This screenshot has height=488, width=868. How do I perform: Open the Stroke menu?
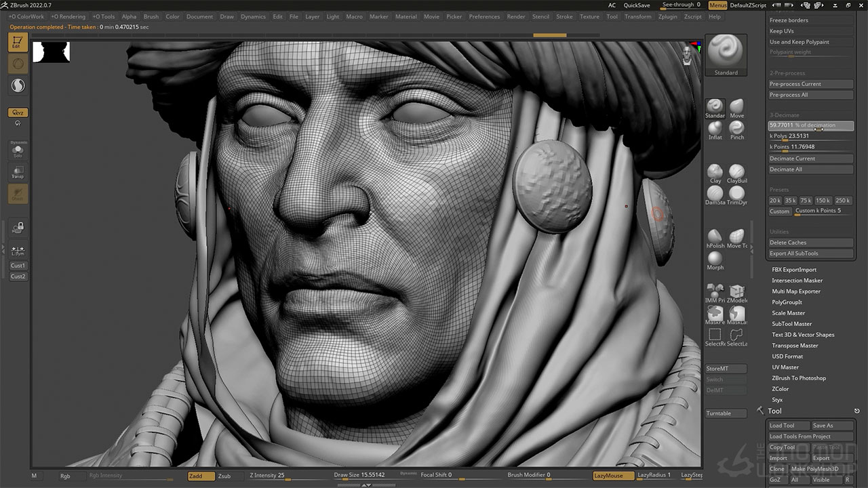point(564,16)
